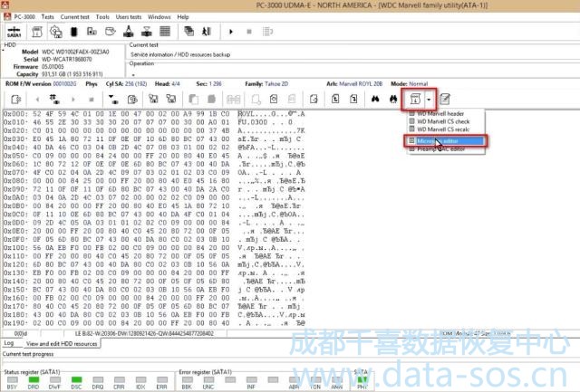The height and width of the screenshot is (392, 580).
Task: Click the BBK error register indicator
Action: [187, 382]
